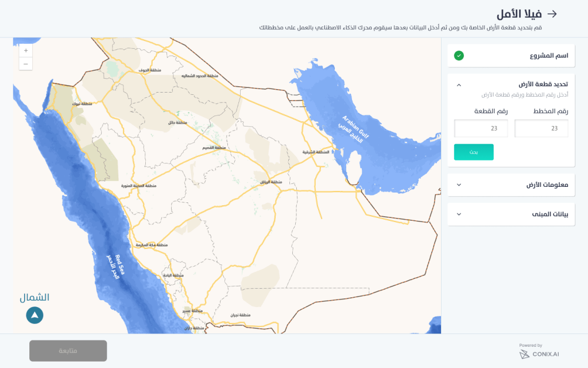Image resolution: width=588 pixels, height=368 pixels.
Task: Click the متابعة continue button
Action: point(68,351)
